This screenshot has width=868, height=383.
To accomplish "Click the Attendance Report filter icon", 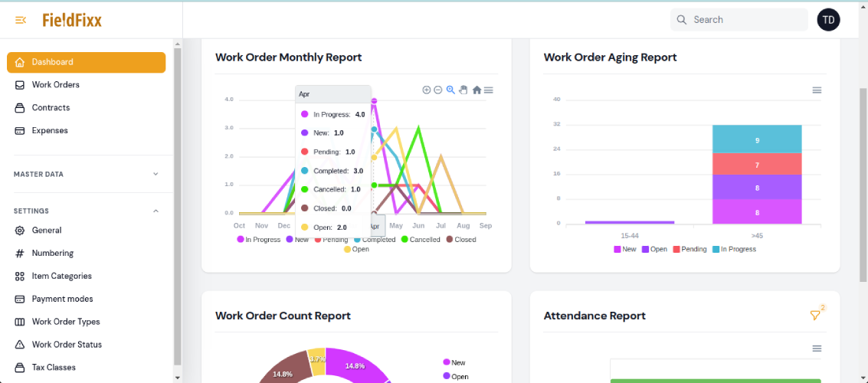I will coord(815,316).
